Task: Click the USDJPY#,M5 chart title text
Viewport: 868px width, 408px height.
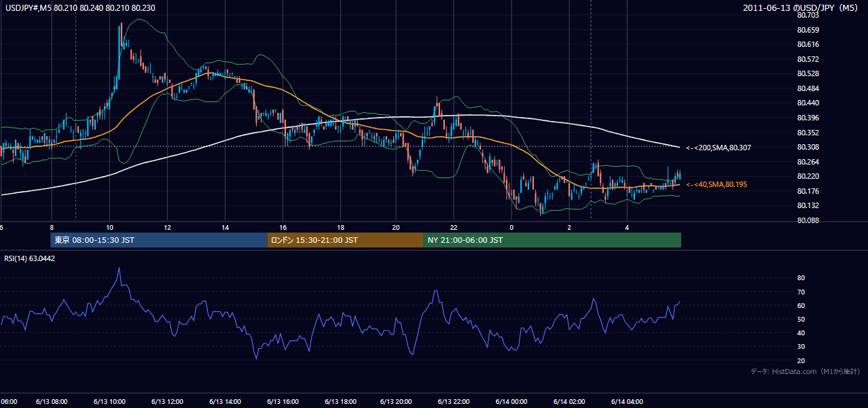Action: point(79,7)
